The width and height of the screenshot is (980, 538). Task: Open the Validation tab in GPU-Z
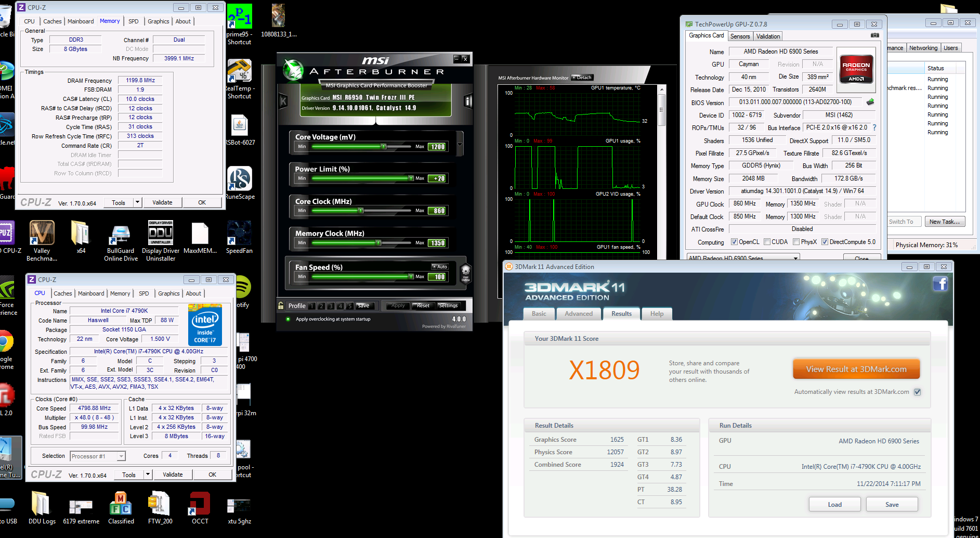click(768, 36)
